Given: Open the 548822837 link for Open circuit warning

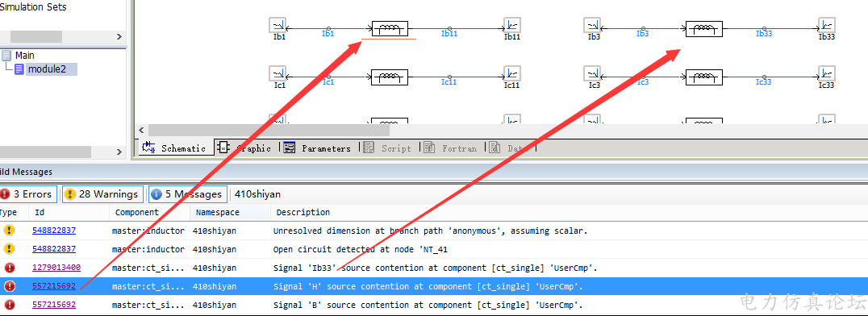Looking at the screenshot, I should click(x=54, y=248).
